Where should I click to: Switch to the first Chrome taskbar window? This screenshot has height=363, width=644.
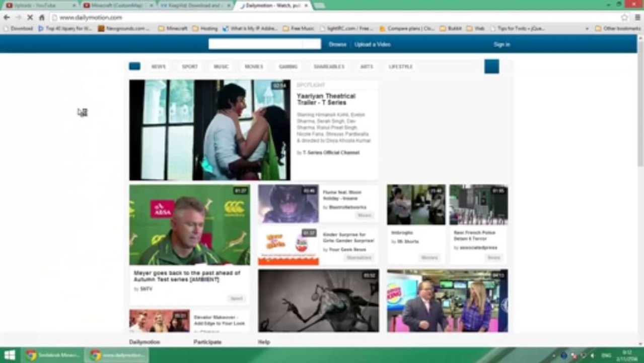point(52,355)
